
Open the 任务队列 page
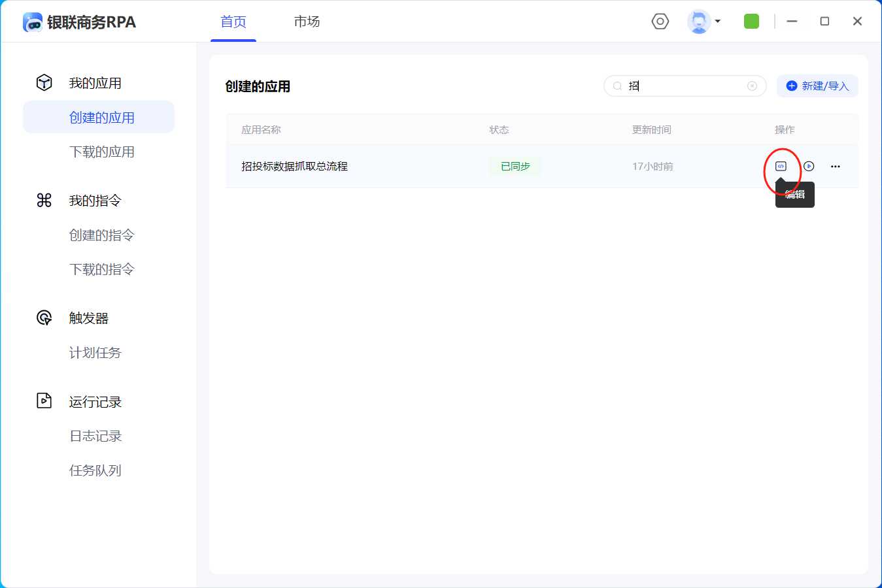[95, 470]
